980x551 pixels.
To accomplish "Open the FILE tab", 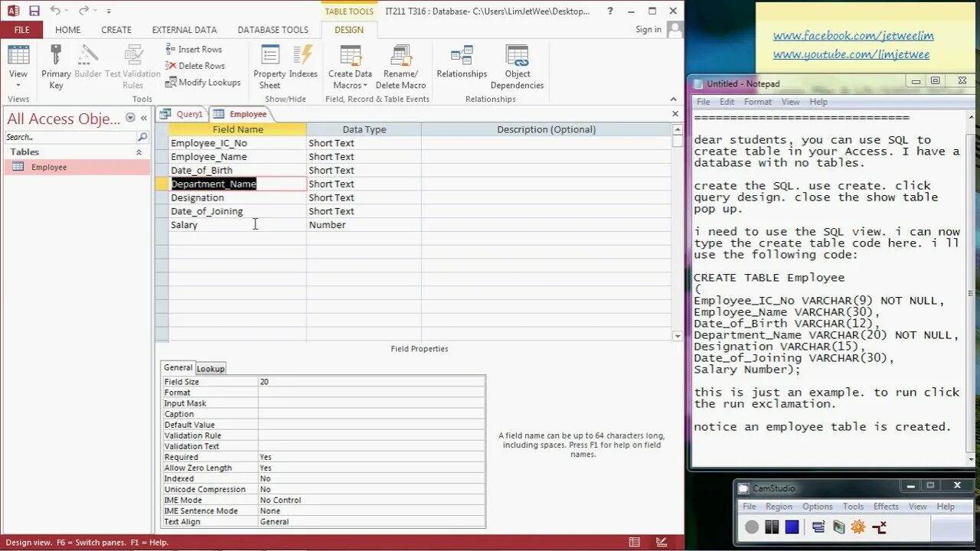I will point(21,30).
